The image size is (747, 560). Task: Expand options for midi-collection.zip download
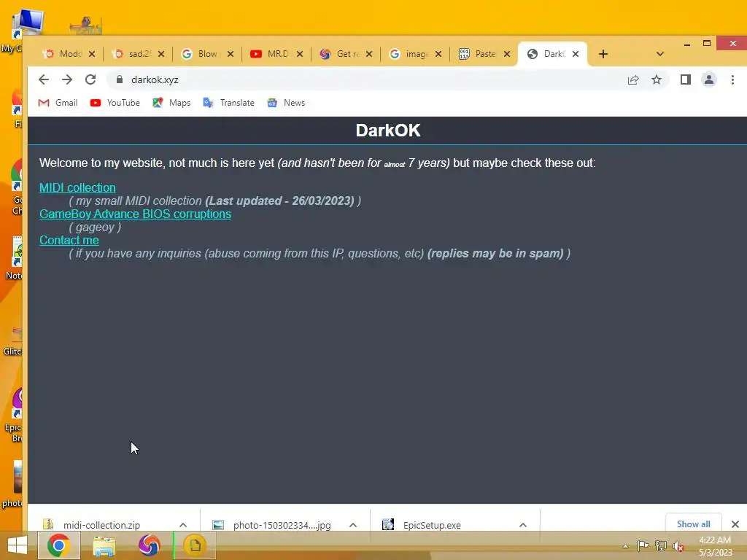click(x=183, y=525)
